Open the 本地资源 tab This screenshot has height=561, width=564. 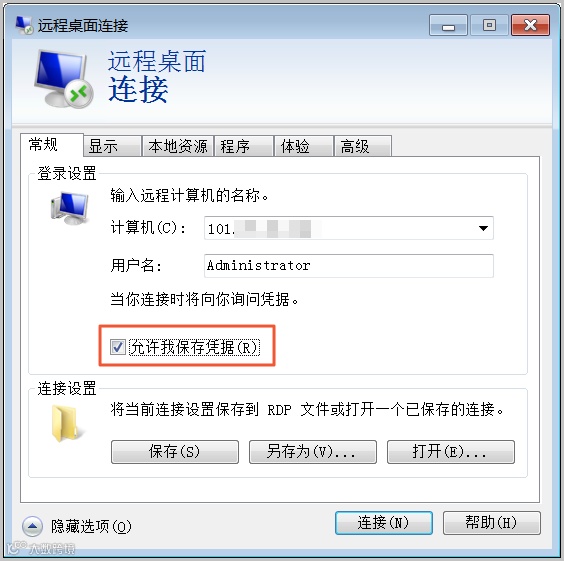(178, 146)
